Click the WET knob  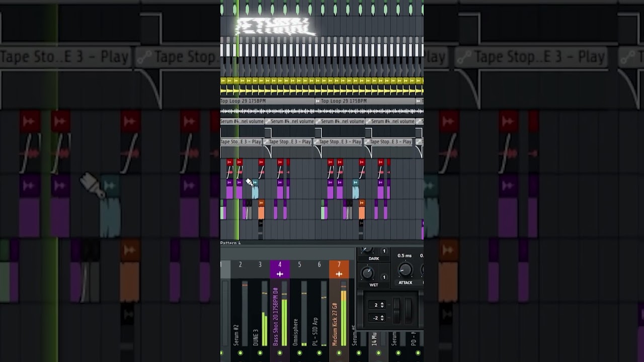tap(368, 273)
